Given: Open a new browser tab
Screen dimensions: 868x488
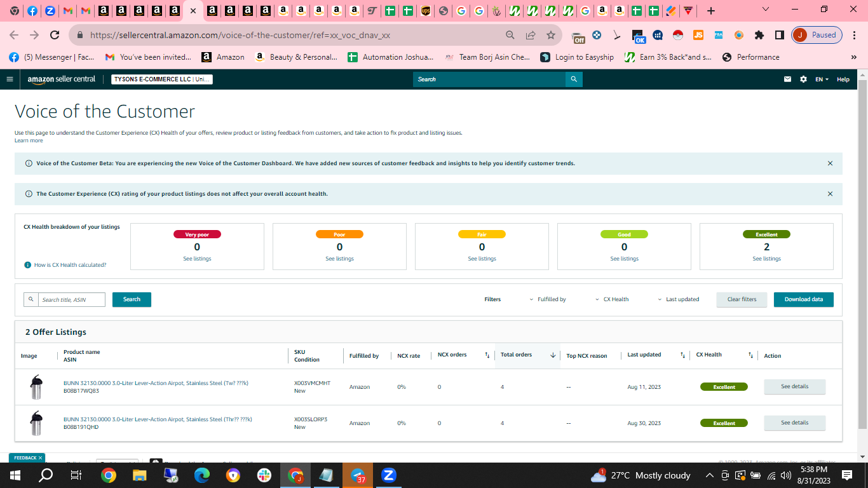Looking at the screenshot, I should pyautogui.click(x=711, y=10).
